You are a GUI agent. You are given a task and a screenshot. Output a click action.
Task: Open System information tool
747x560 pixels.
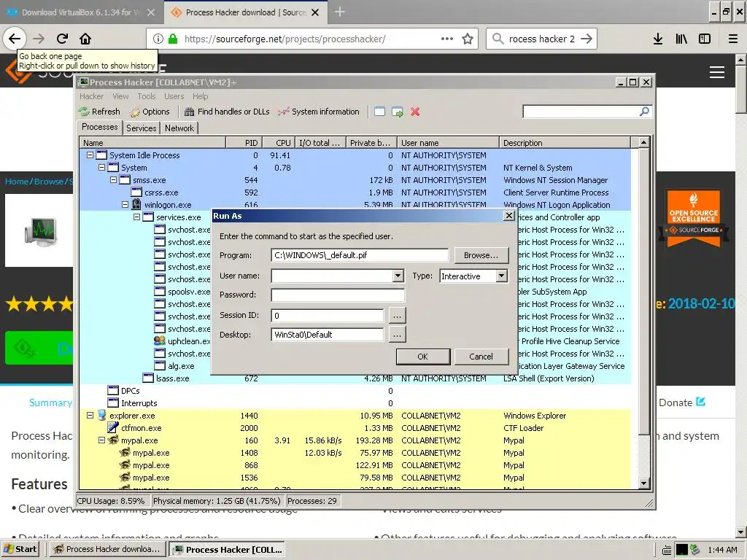click(x=319, y=112)
